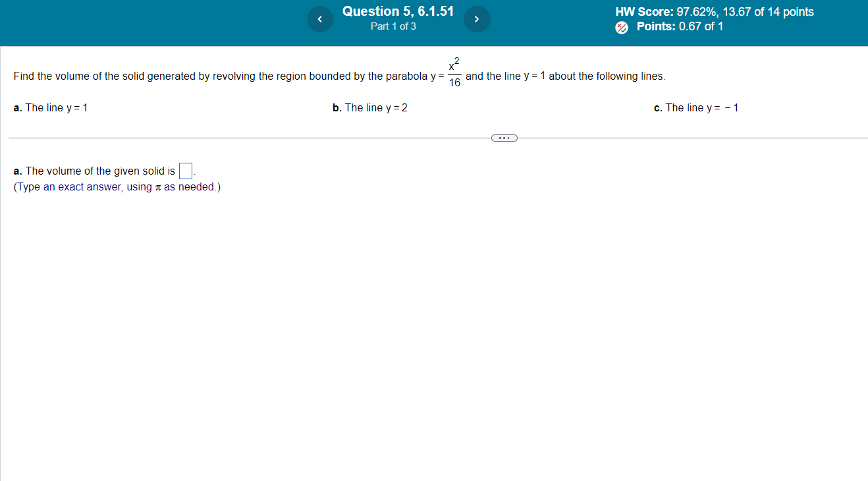Click the empty answer box for part a
This screenshot has width=868, height=481.
(x=185, y=170)
